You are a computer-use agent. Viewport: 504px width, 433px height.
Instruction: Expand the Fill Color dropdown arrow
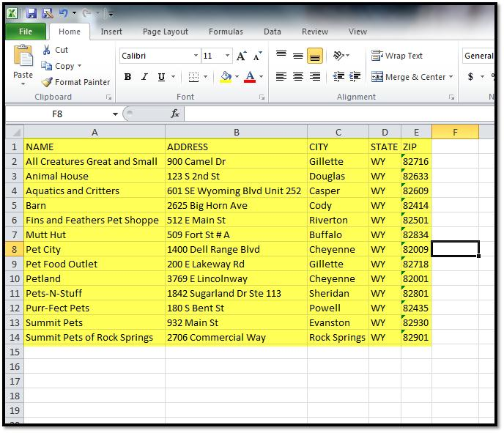point(237,77)
